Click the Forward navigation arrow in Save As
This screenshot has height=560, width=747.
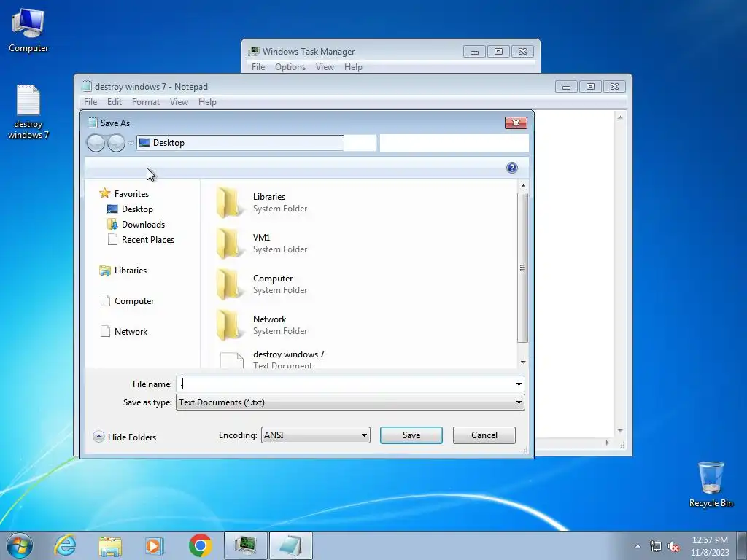click(x=116, y=143)
